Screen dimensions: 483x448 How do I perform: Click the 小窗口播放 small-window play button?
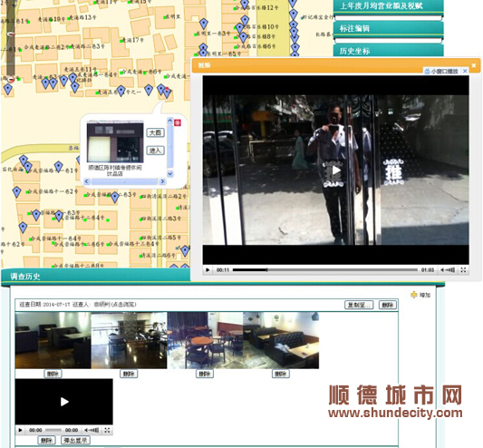coord(441,72)
